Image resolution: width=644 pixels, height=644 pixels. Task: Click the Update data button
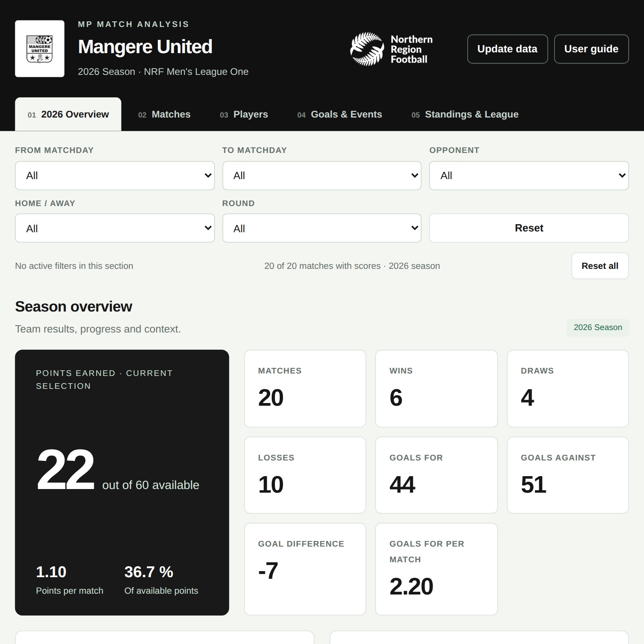pos(507,49)
